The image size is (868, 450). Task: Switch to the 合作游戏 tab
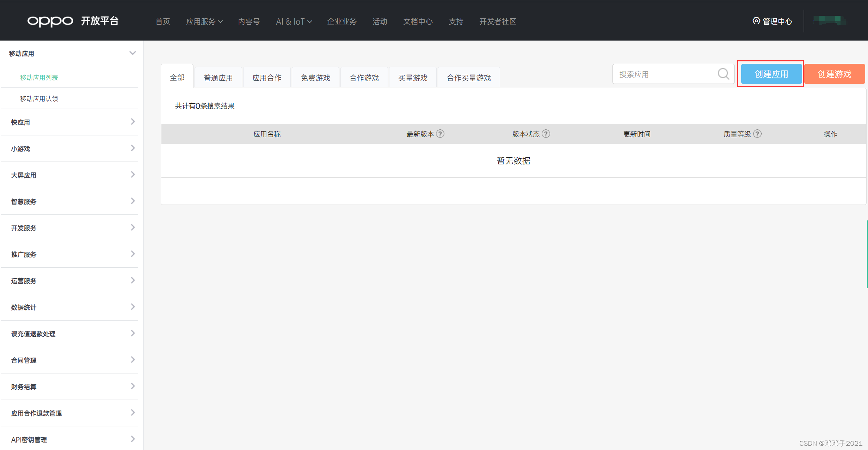pos(364,78)
